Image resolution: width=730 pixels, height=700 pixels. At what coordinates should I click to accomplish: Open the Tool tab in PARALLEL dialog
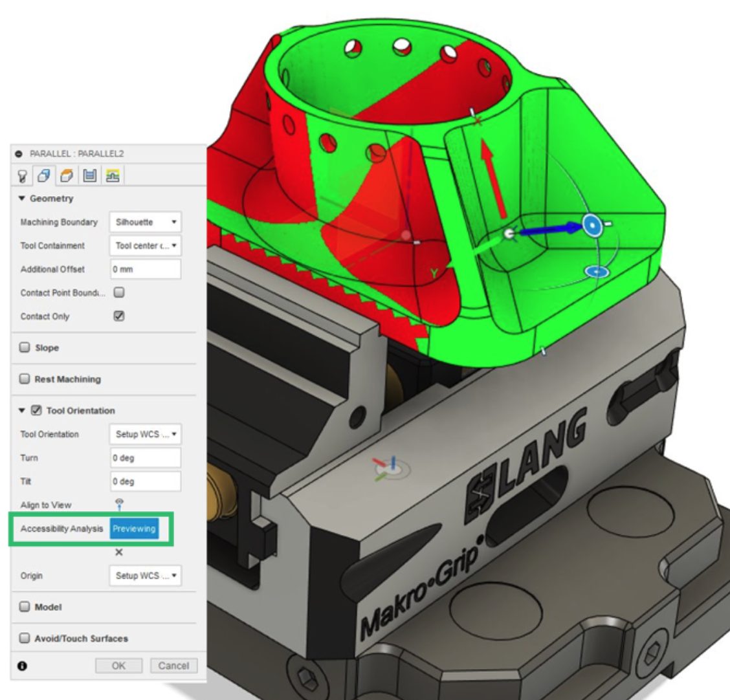(x=22, y=175)
